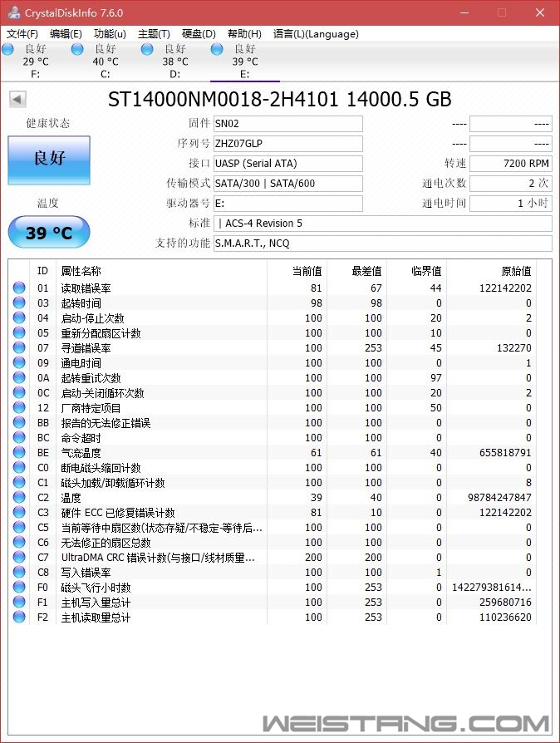Click the power-on count field 2 次
This screenshot has height=743, width=560.
[511, 184]
